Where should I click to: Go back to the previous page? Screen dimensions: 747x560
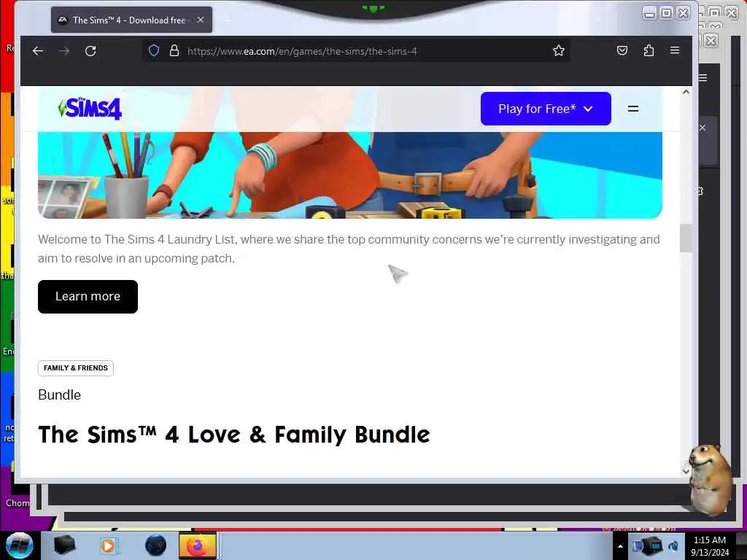[x=38, y=51]
